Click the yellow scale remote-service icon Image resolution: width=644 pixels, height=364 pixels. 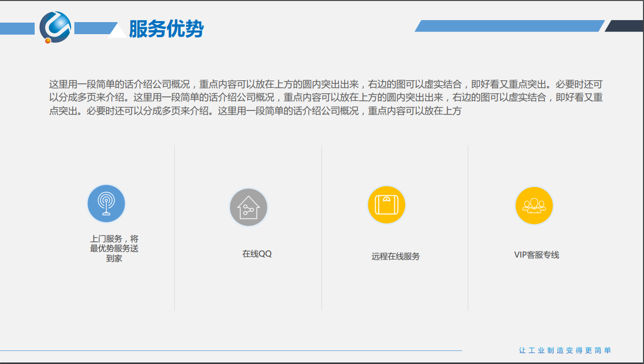[386, 204]
